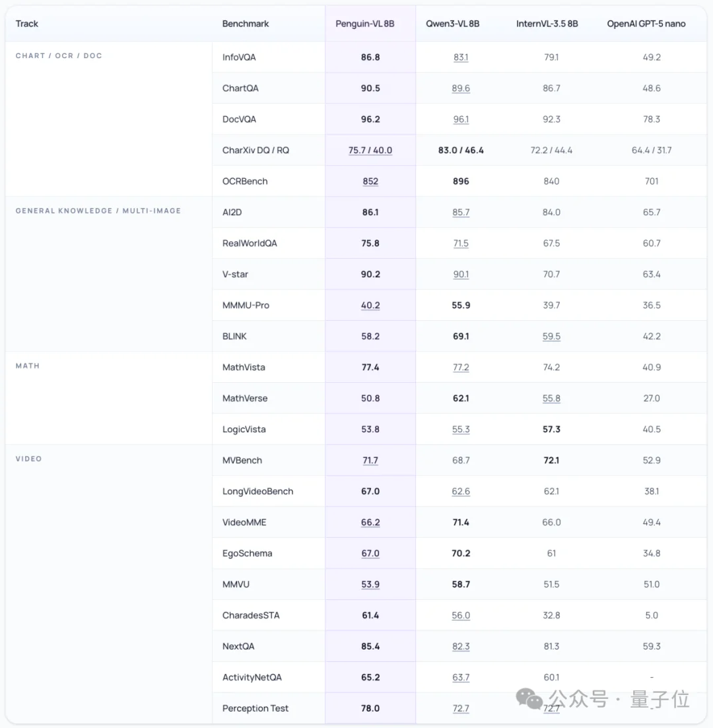Click the underlined 852 OCRBench score
Viewport: 713px width, 728px height.
point(370,182)
